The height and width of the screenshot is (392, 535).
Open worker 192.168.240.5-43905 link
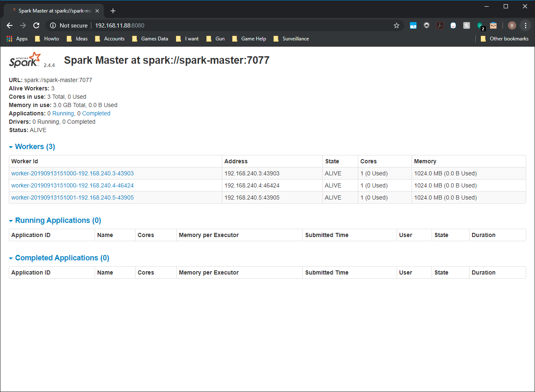point(73,197)
